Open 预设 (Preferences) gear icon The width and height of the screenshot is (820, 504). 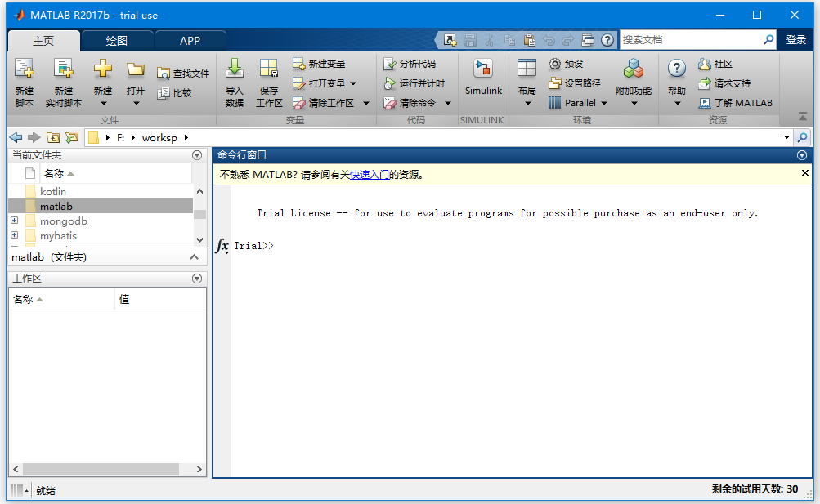pyautogui.click(x=555, y=64)
